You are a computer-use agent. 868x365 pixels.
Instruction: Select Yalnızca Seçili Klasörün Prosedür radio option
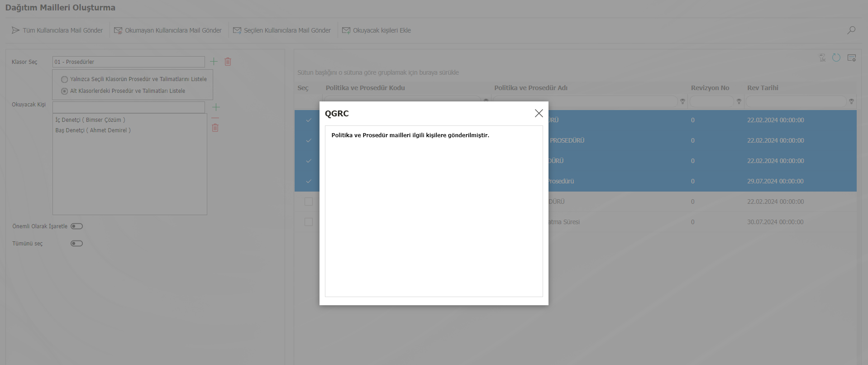134,79
